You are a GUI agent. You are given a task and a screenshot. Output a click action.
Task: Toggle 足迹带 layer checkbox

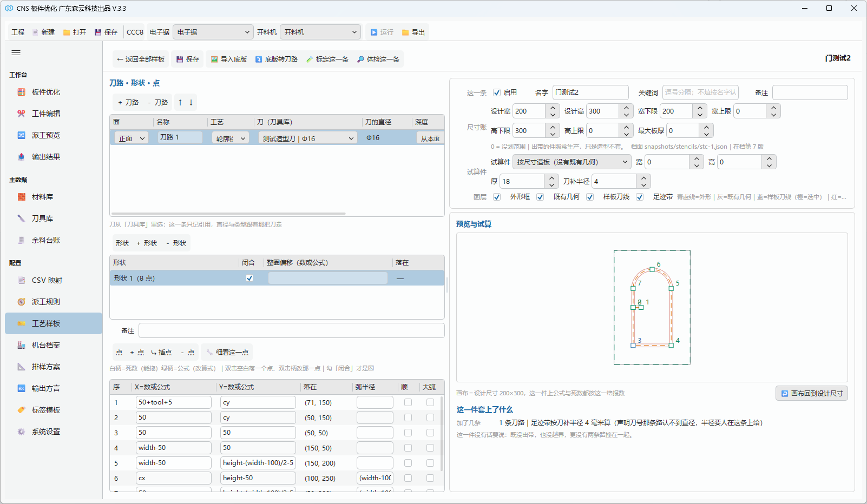640,197
